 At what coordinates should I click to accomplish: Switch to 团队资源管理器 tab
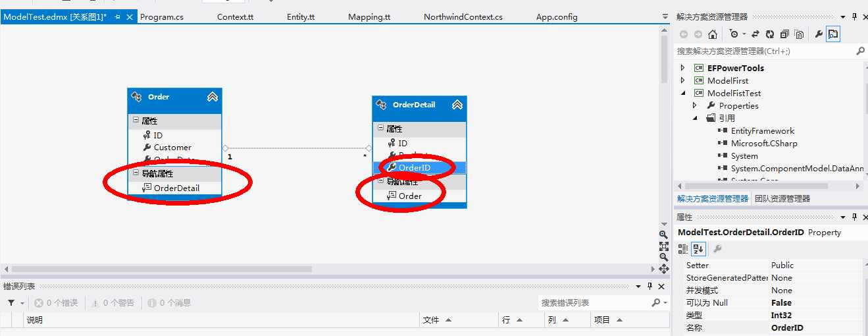[782, 198]
